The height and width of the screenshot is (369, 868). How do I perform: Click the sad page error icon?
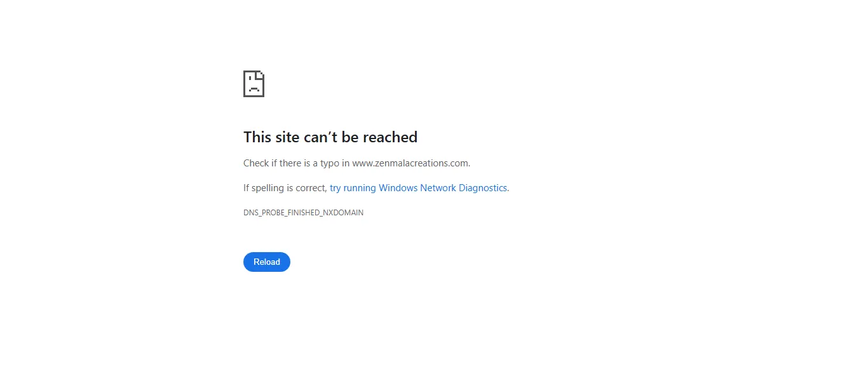pos(254,84)
